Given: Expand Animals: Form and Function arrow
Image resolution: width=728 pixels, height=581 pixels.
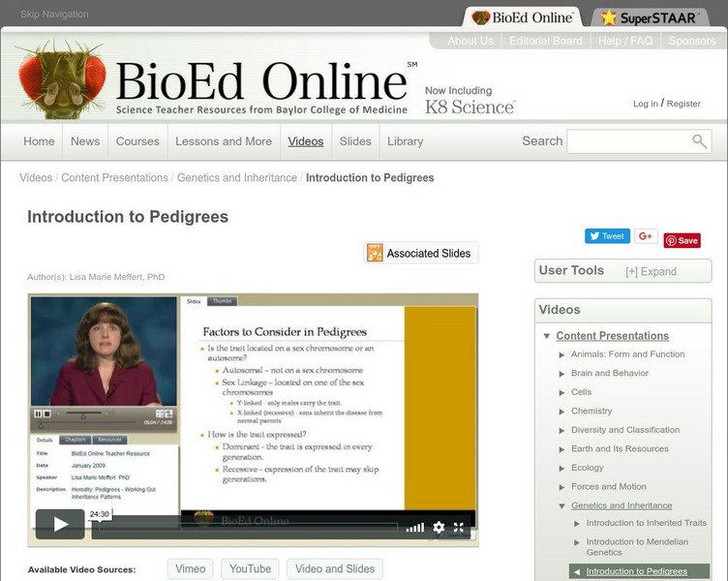Looking at the screenshot, I should 561,354.
